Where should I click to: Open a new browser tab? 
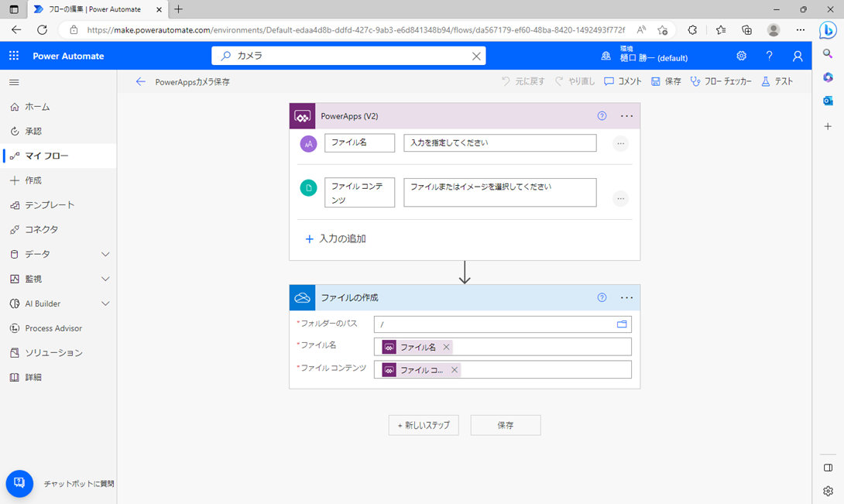[x=179, y=9]
